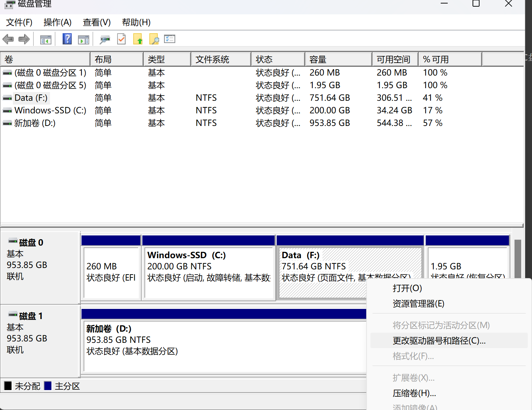Open the 文件(F) menu

click(x=19, y=22)
